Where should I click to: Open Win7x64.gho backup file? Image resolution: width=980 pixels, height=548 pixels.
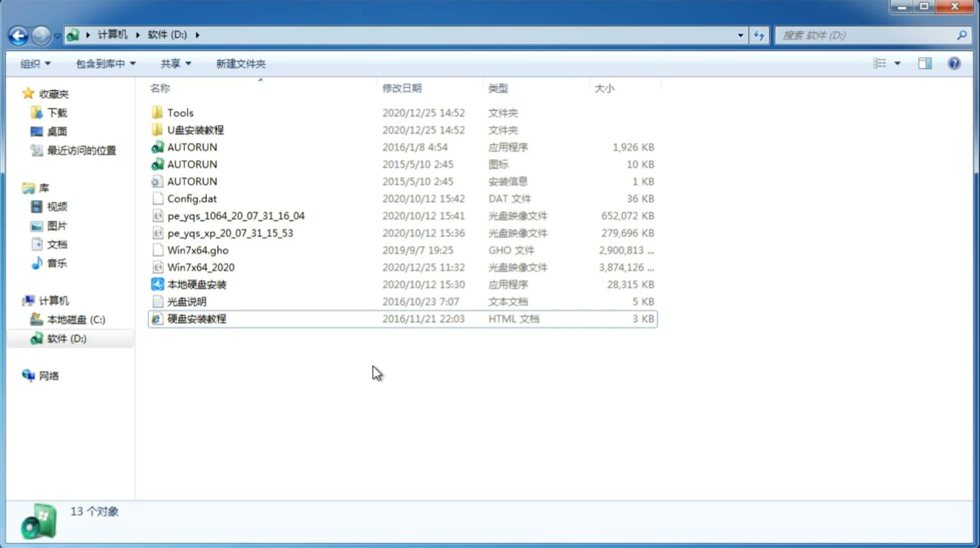(x=198, y=250)
